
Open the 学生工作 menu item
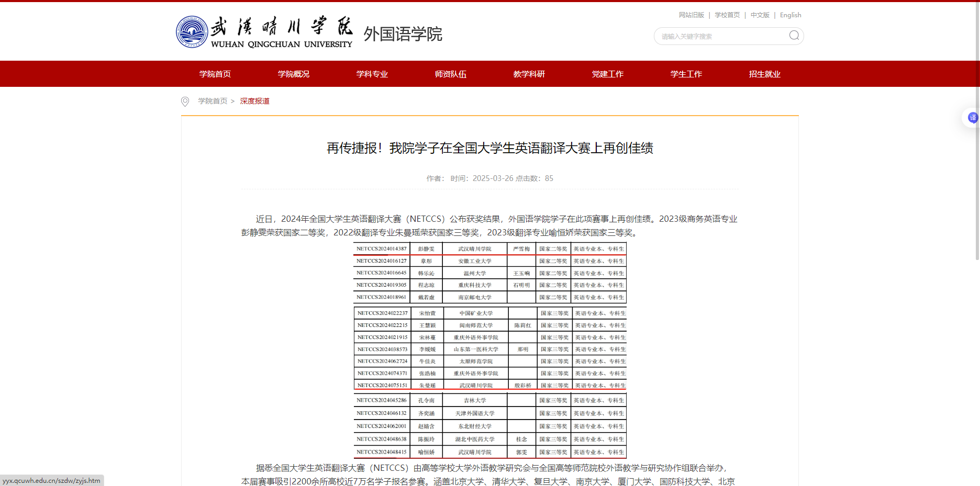point(686,74)
